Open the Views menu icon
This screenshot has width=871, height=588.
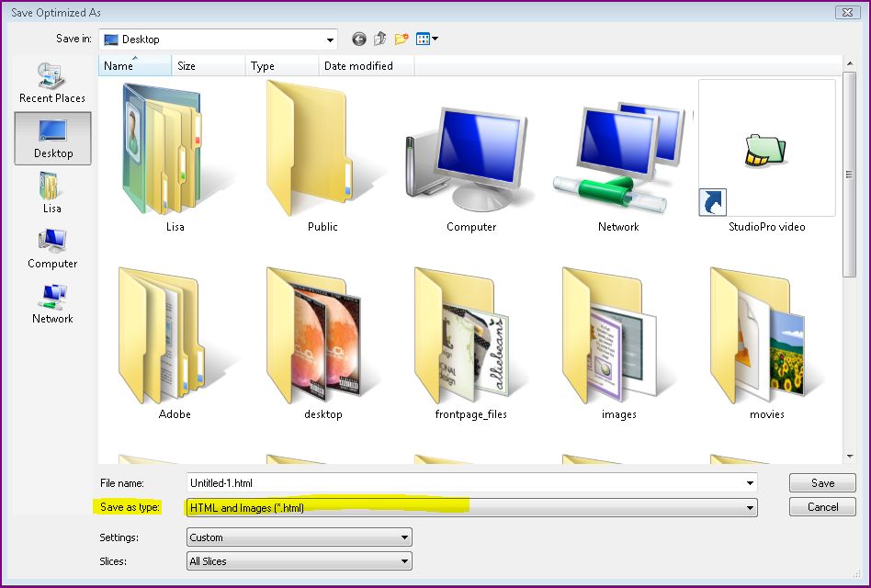[424, 39]
